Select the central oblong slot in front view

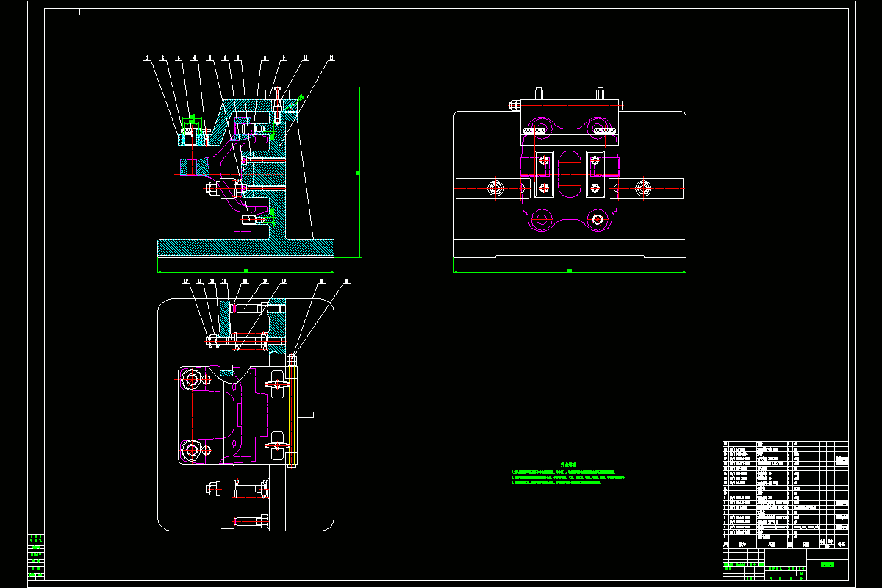(x=570, y=173)
